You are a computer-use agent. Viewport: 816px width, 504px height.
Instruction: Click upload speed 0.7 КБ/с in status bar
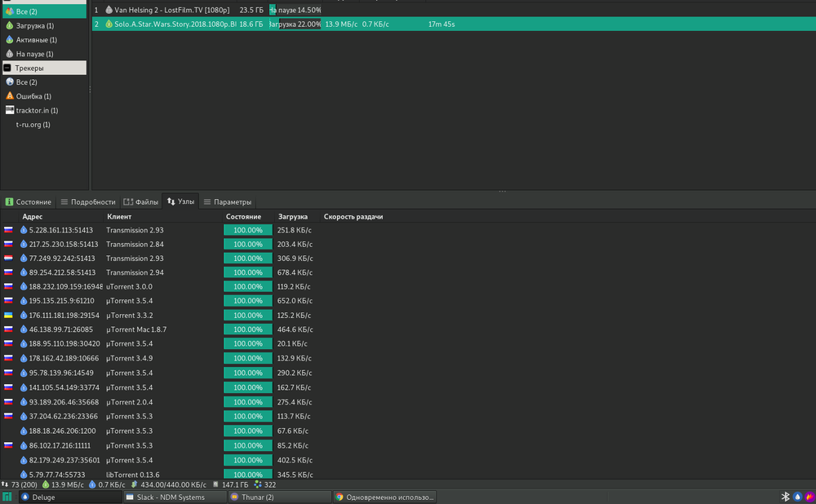[x=111, y=484]
